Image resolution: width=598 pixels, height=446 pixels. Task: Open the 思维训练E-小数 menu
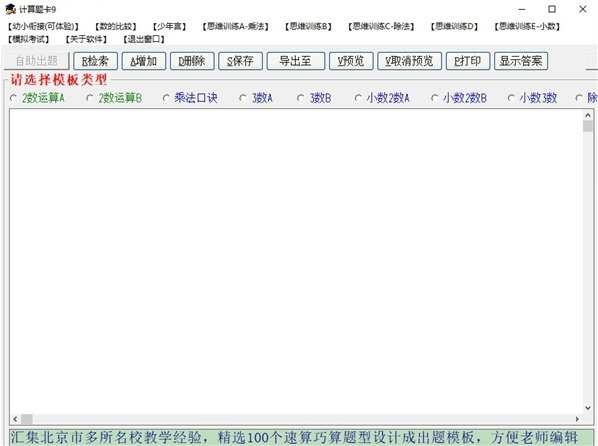tap(527, 26)
